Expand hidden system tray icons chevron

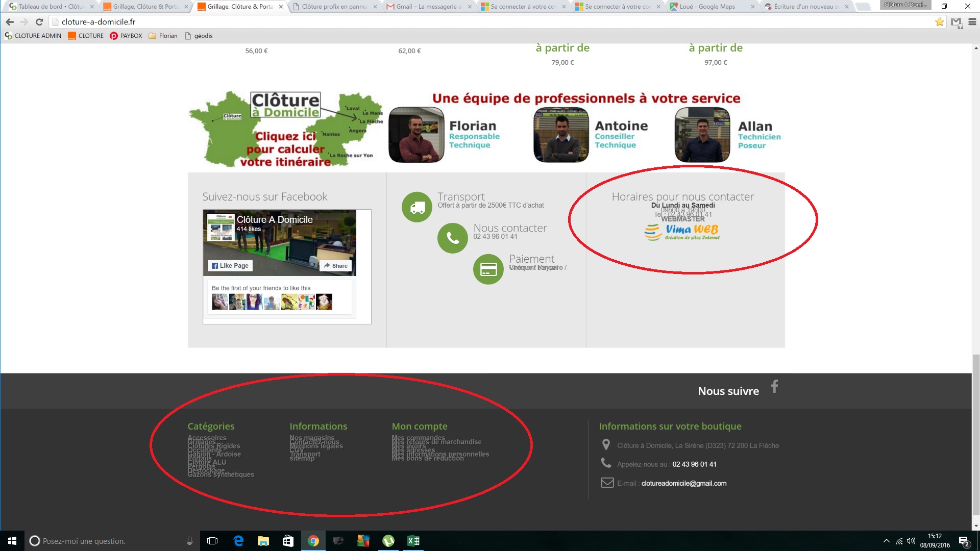pos(886,541)
